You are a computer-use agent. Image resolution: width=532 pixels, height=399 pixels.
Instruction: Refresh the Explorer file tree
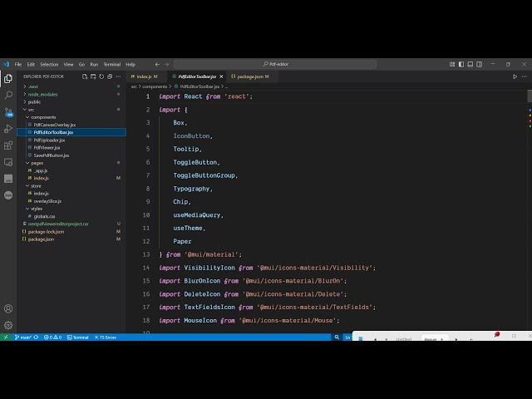[101, 76]
